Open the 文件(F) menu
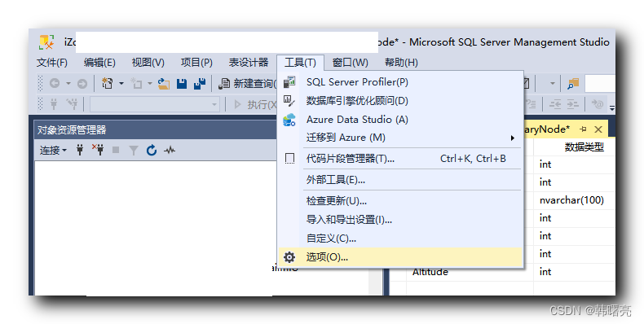 (52, 63)
